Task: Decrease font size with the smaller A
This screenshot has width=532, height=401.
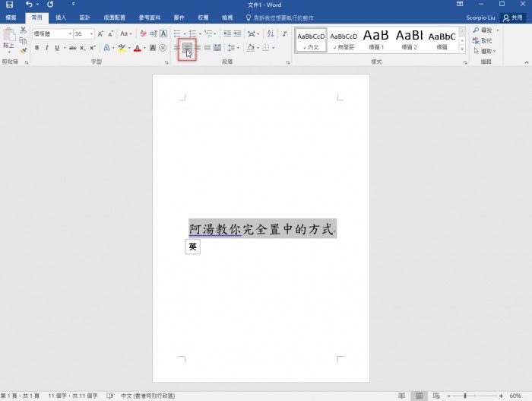Action: [x=111, y=33]
